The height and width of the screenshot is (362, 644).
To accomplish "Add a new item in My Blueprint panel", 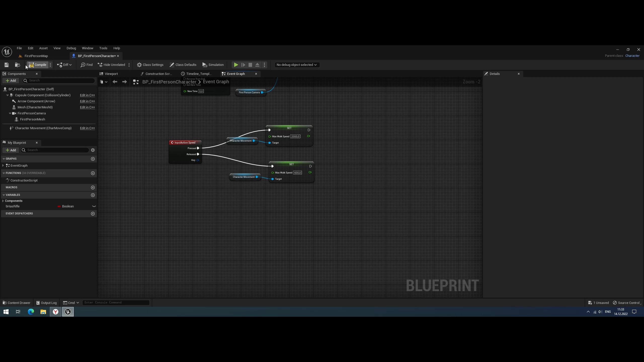I will click(x=11, y=150).
